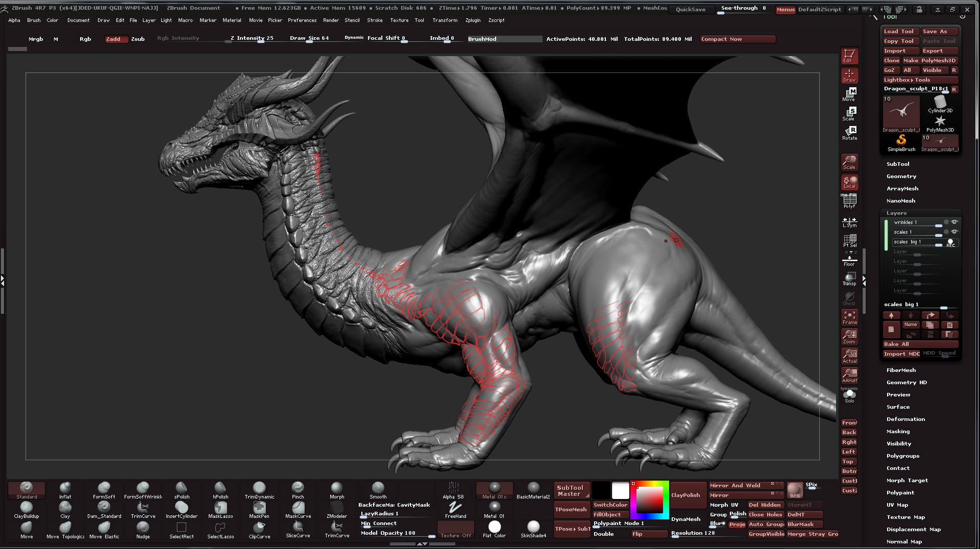Viewport: 980px width, 549px height.
Task: Open the Render menu
Action: pyautogui.click(x=331, y=20)
